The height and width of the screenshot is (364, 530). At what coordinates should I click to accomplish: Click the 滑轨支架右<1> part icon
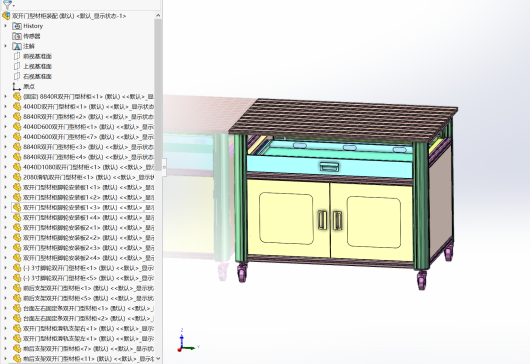click(x=17, y=329)
